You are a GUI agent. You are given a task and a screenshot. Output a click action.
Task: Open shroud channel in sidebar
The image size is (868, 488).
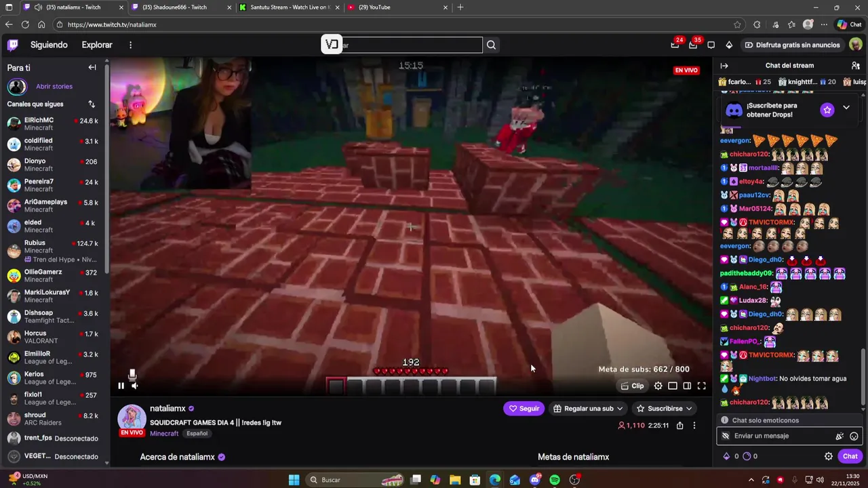[54, 419]
